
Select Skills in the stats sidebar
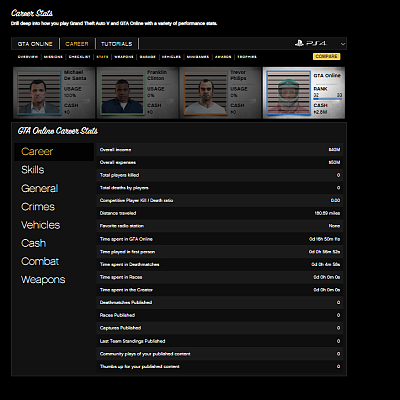(33, 170)
